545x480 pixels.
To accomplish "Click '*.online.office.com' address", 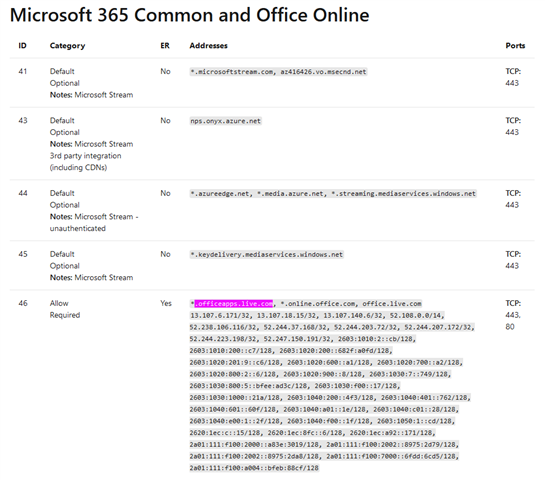I will pyautogui.click(x=318, y=304).
